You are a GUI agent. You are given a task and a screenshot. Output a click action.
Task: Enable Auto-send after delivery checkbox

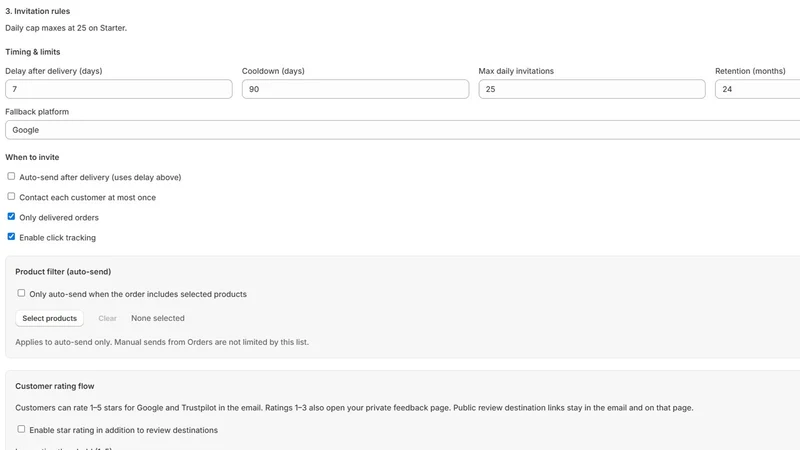click(x=11, y=177)
